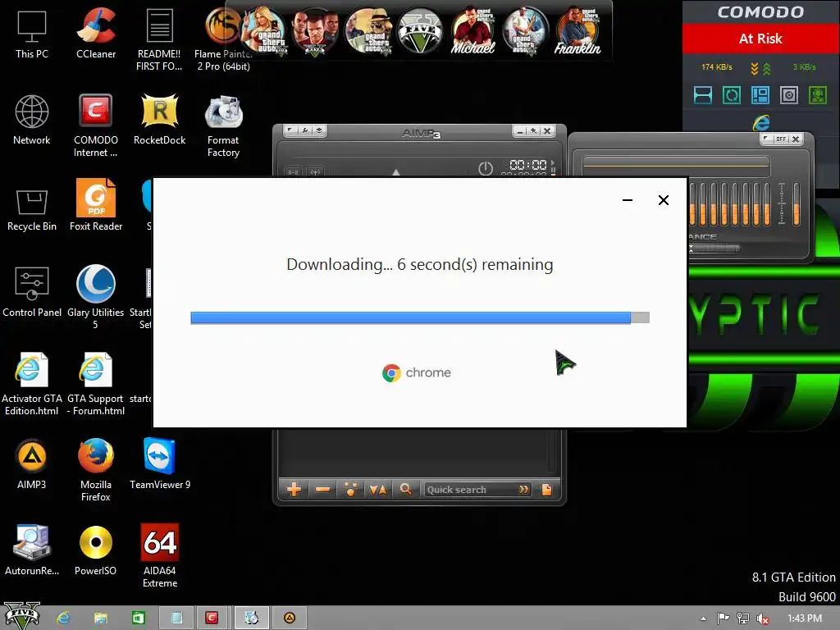Click the green rightmost icon in the COMODO widget row
The image size is (840, 630).
point(818,95)
